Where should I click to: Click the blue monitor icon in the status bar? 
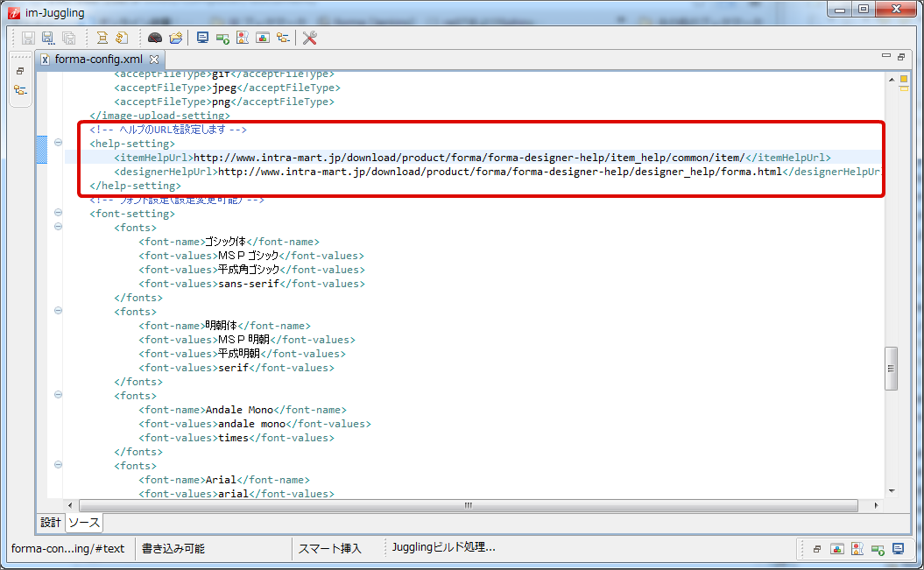pyautogui.click(x=898, y=549)
